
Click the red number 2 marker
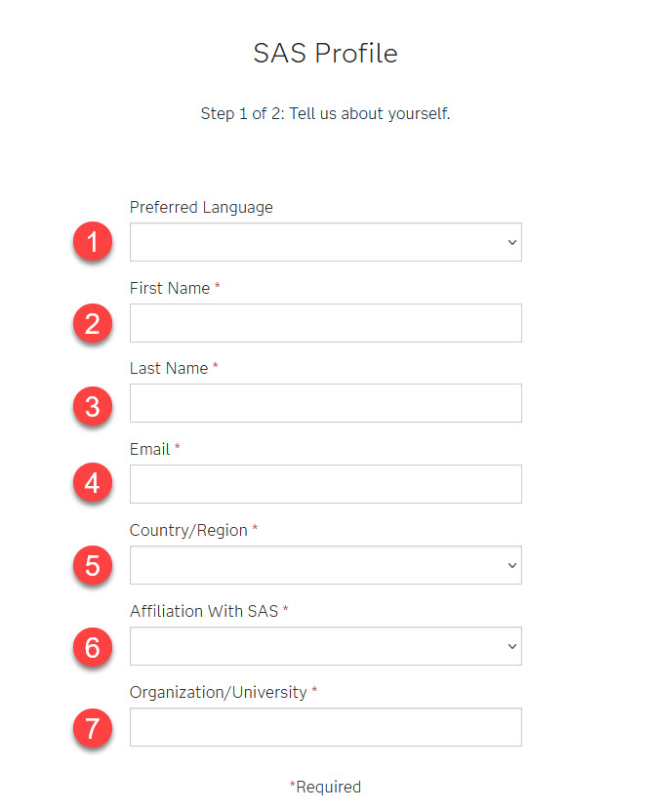coord(93,323)
